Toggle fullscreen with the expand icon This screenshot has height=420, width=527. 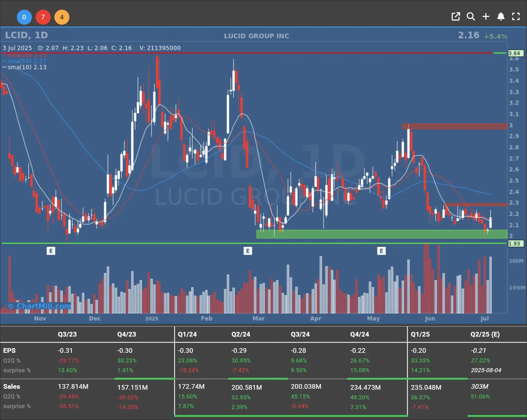(x=516, y=17)
